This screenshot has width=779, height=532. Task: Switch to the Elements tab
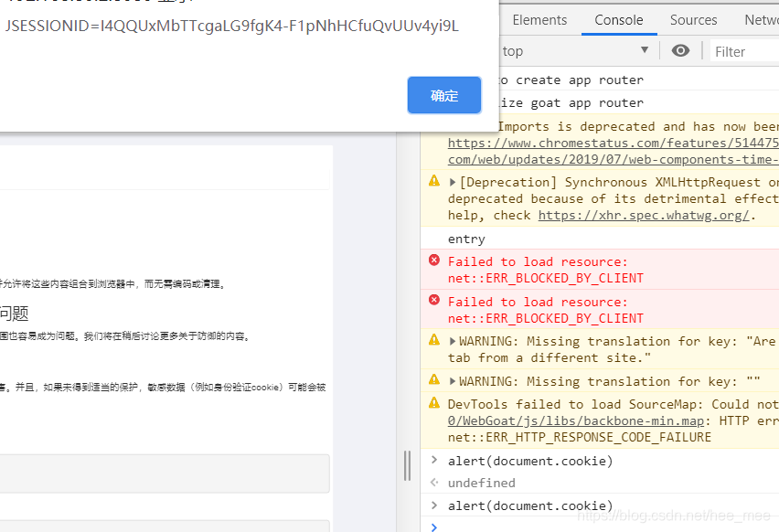tap(539, 20)
